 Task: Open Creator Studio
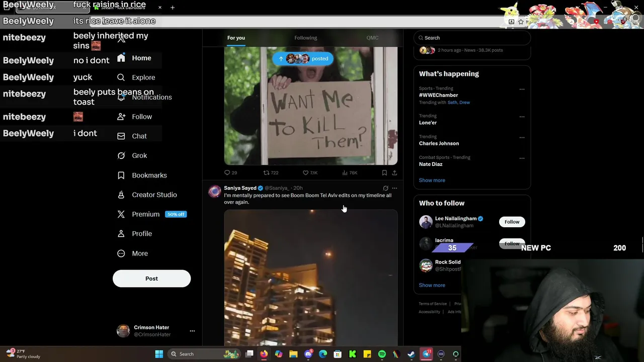pos(147,195)
